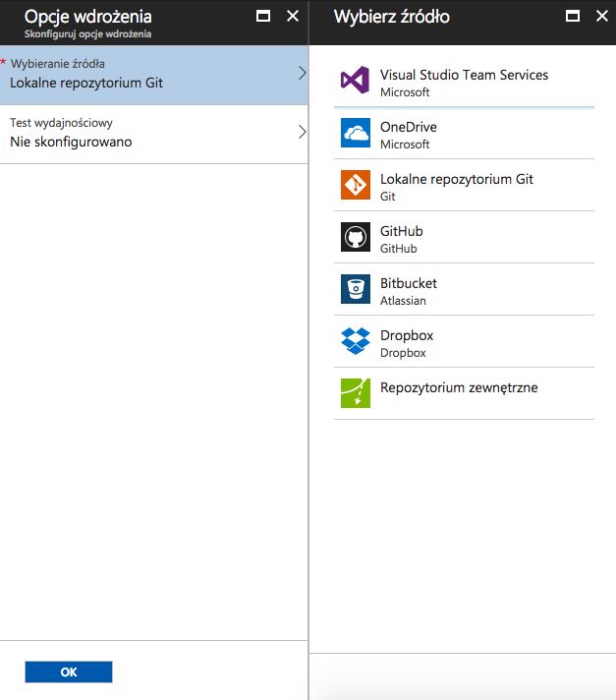
Task: Select the Lokalne repozytorium Git setting row
Action: 154,75
